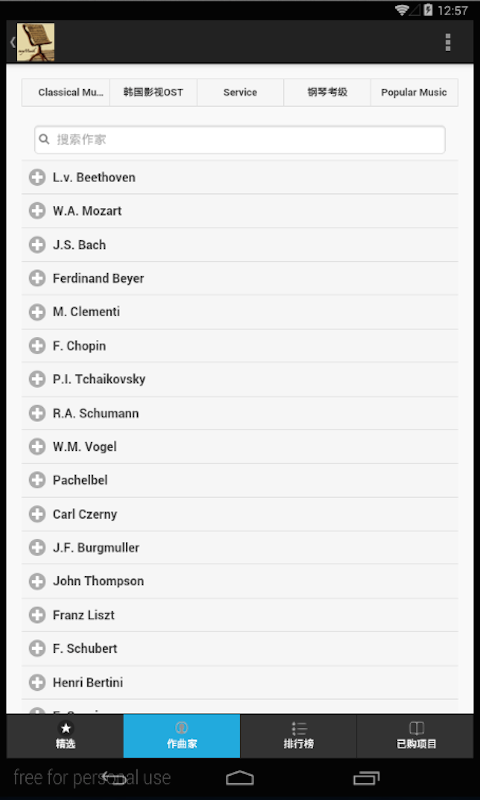
Task: Switch to Classical Music category tab
Action: click(66, 92)
